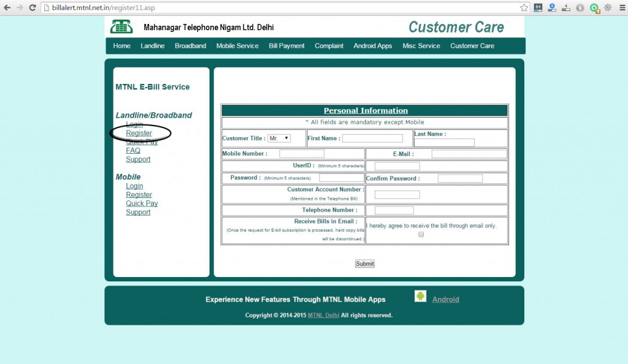
Task: Click the Password field
Action: pos(342,178)
